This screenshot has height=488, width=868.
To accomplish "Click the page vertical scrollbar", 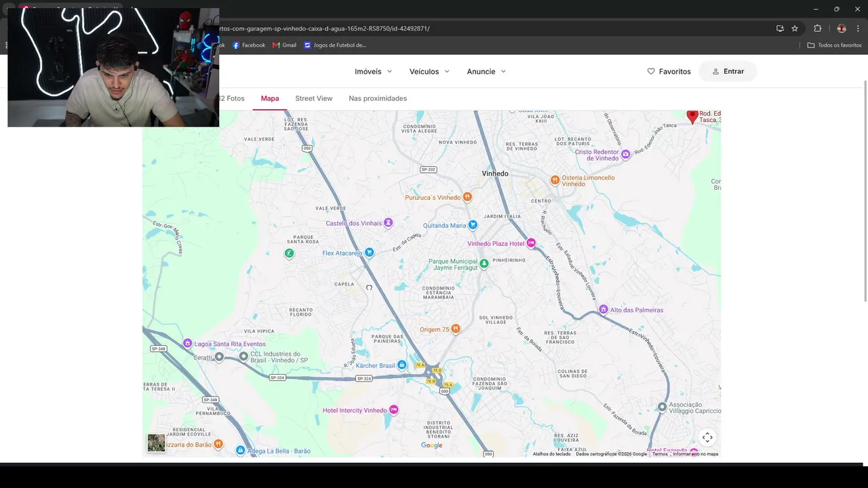I will (x=865, y=191).
